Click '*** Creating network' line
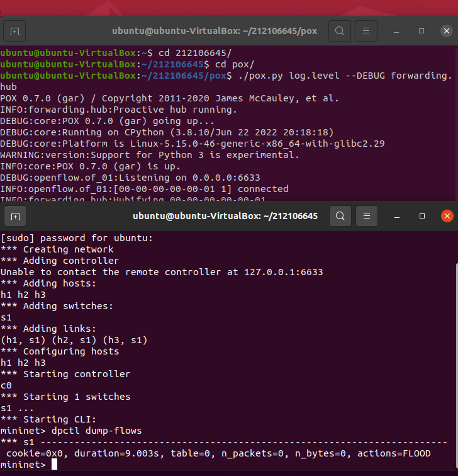 click(x=57, y=249)
